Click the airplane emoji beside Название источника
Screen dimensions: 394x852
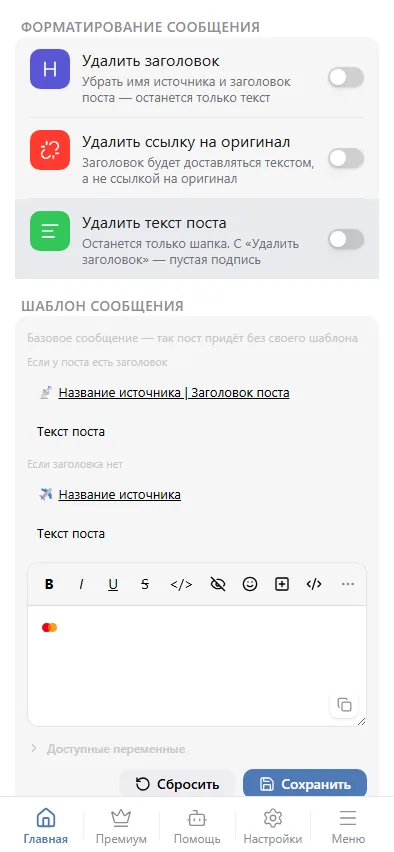[x=46, y=494]
